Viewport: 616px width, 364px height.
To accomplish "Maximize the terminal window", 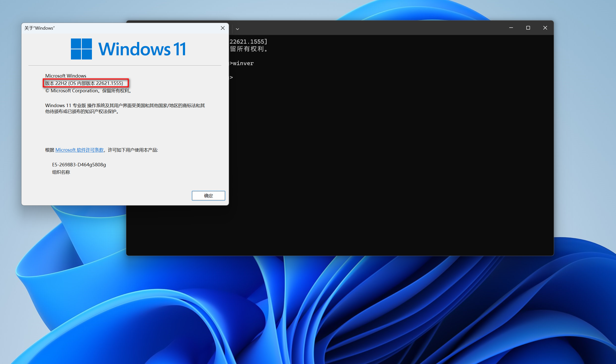I will [528, 28].
